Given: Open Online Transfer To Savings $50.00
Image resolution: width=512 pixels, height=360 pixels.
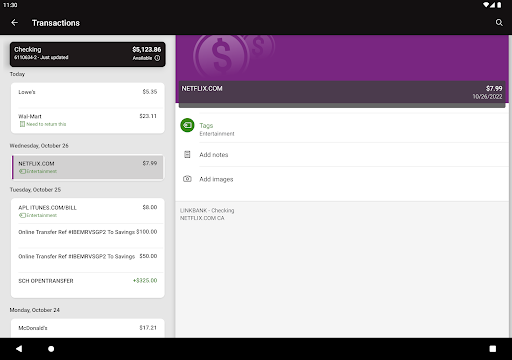Looking at the screenshot, I should [x=88, y=260].
